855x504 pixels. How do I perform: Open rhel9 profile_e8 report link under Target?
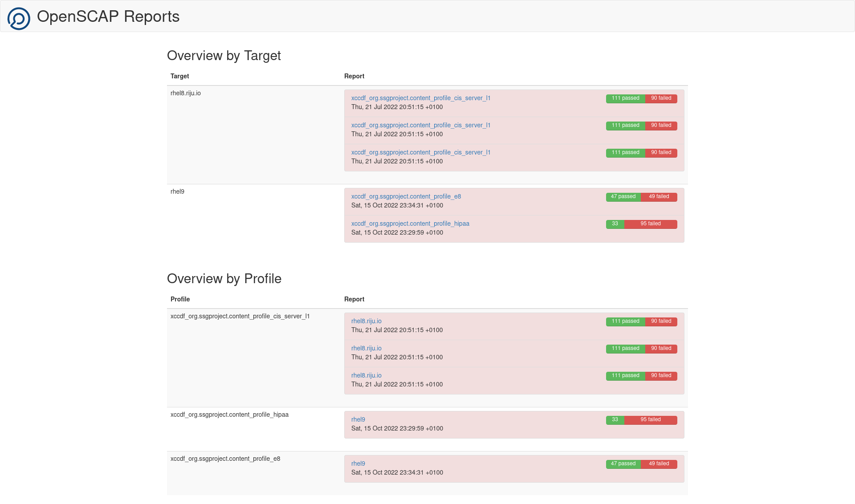[406, 196]
